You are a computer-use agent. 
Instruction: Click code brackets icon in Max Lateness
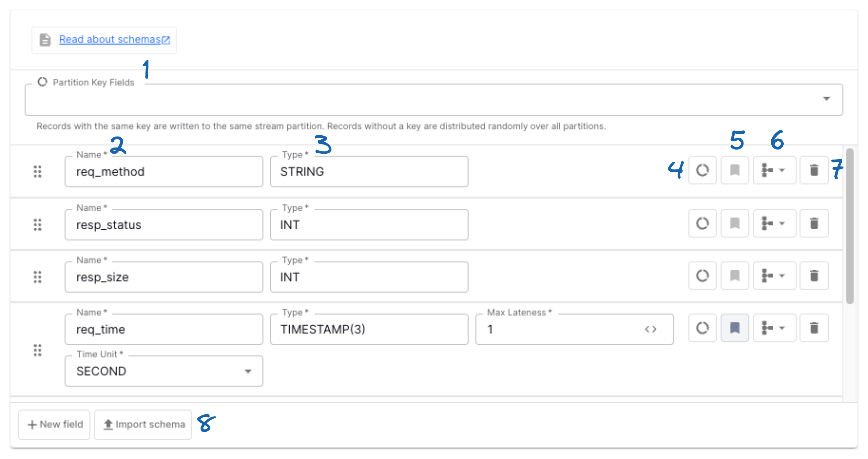coord(650,329)
